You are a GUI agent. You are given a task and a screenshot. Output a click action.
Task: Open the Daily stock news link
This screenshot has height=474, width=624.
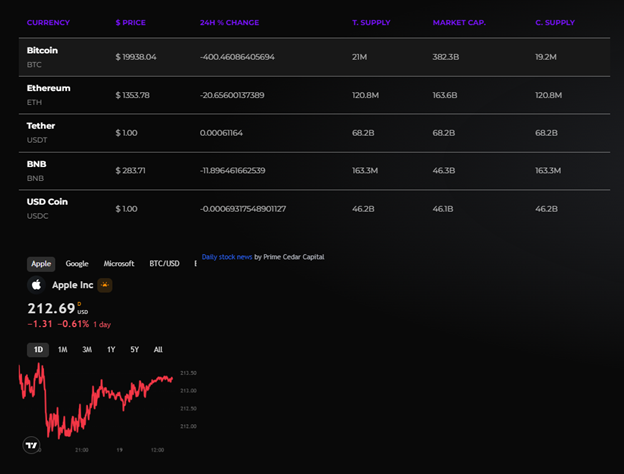click(x=227, y=257)
